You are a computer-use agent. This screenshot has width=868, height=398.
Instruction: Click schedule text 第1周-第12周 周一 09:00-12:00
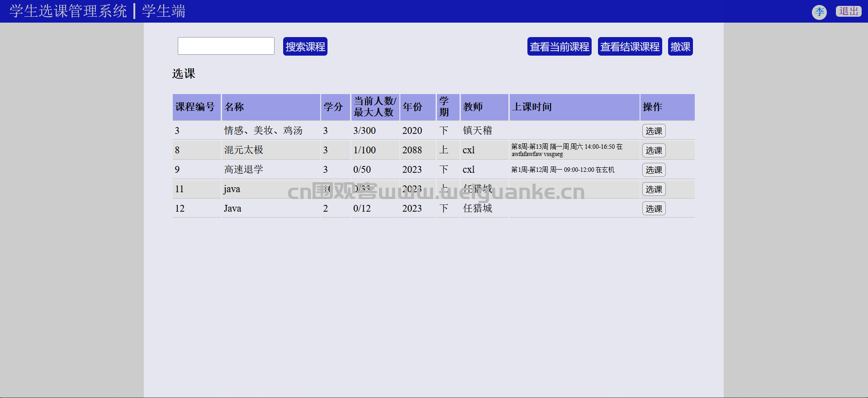pos(553,170)
